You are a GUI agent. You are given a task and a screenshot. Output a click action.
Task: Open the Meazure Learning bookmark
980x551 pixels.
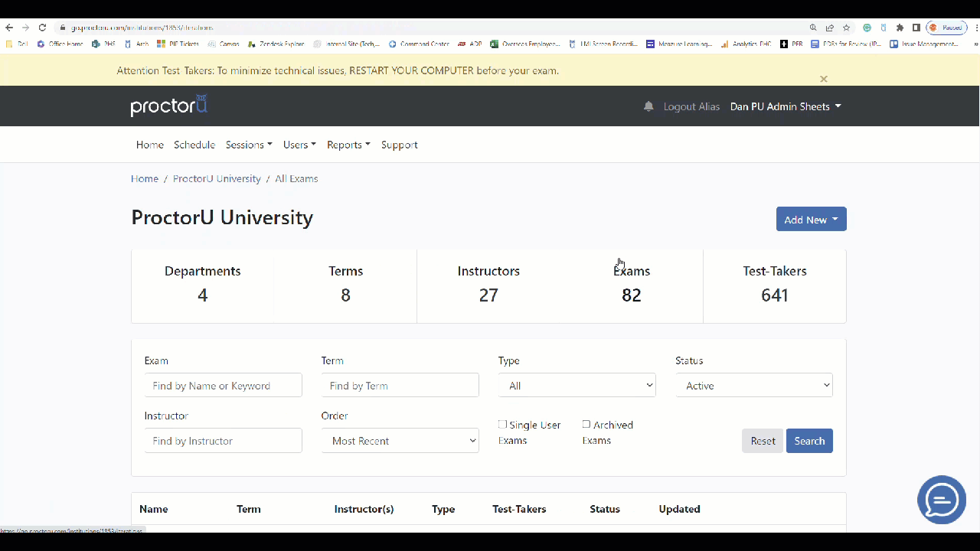(x=679, y=44)
